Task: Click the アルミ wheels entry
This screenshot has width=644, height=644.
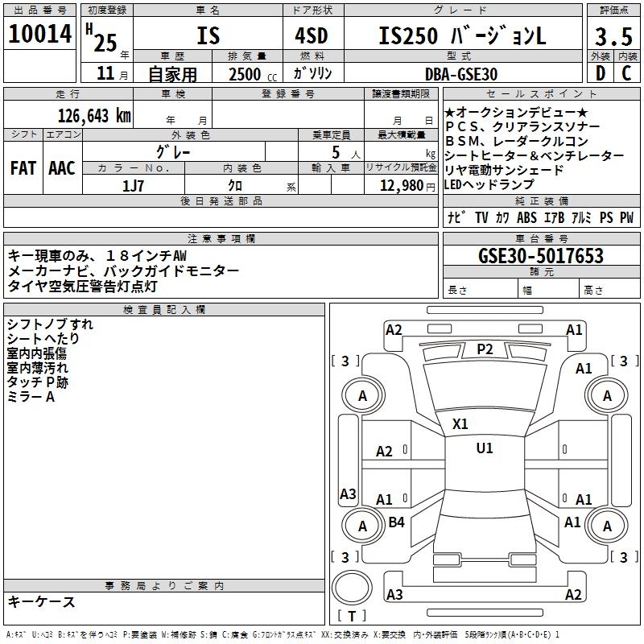Action: 581,217
